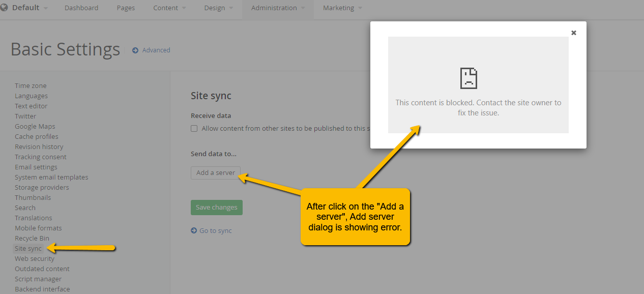Open the Pages menu item

(x=126, y=8)
